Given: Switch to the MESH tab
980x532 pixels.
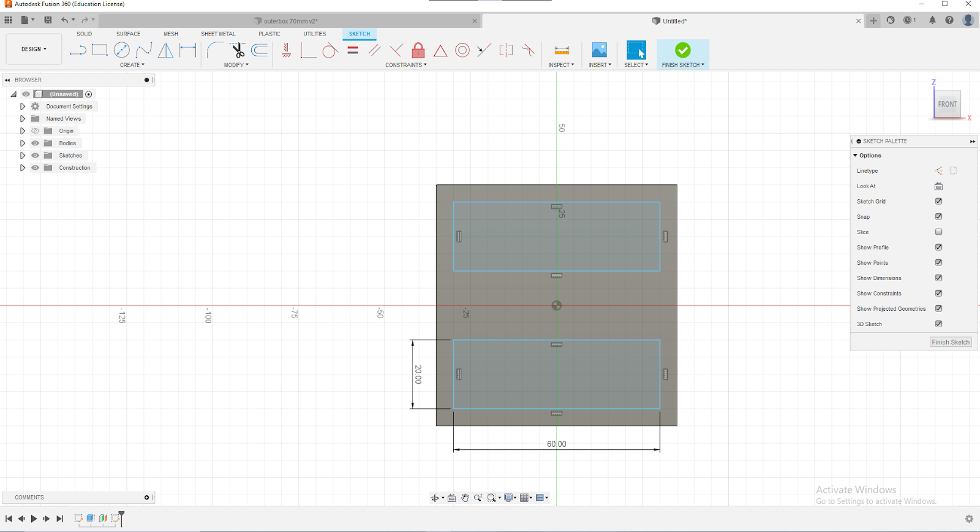Looking at the screenshot, I should pos(171,34).
